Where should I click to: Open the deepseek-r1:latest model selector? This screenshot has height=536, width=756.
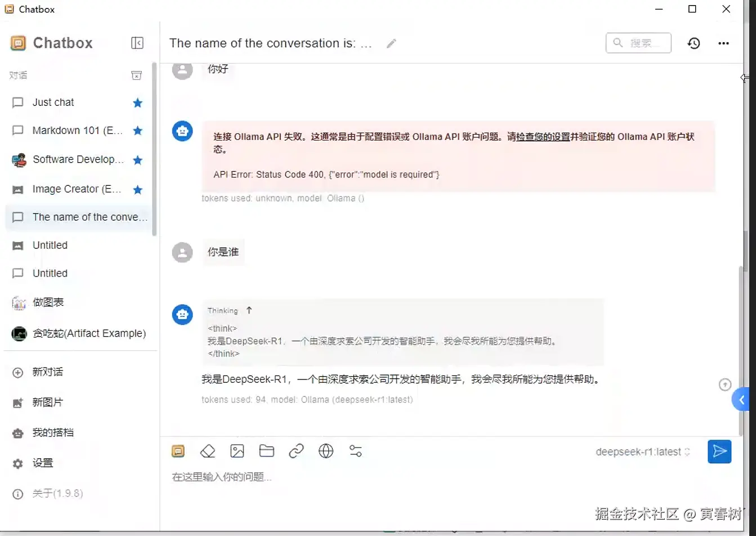(x=643, y=452)
